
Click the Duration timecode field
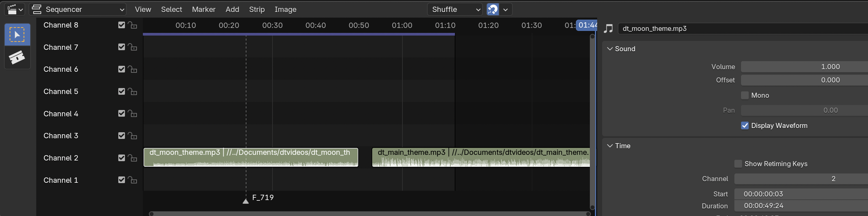[801, 206]
